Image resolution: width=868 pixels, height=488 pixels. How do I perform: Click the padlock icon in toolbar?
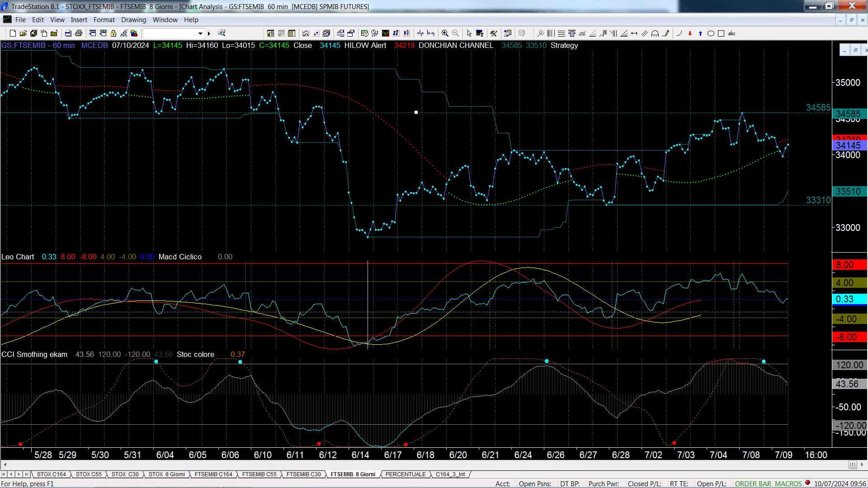(x=113, y=33)
